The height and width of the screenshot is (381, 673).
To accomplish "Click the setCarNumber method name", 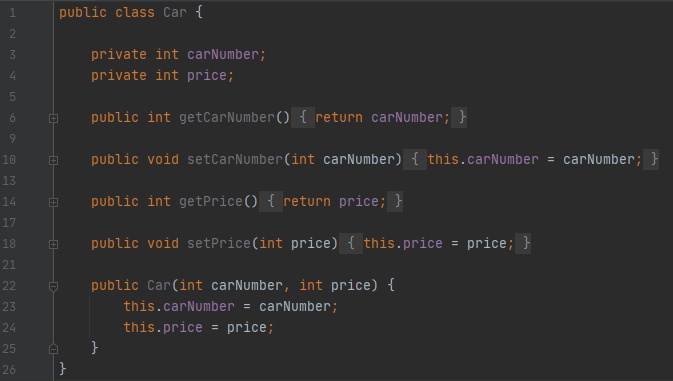I will point(235,160).
